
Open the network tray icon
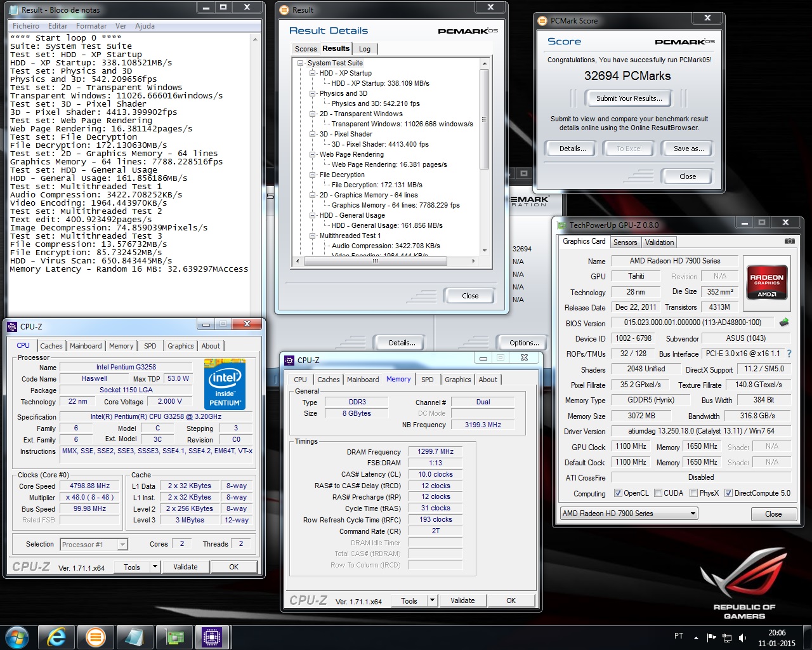pyautogui.click(x=727, y=637)
